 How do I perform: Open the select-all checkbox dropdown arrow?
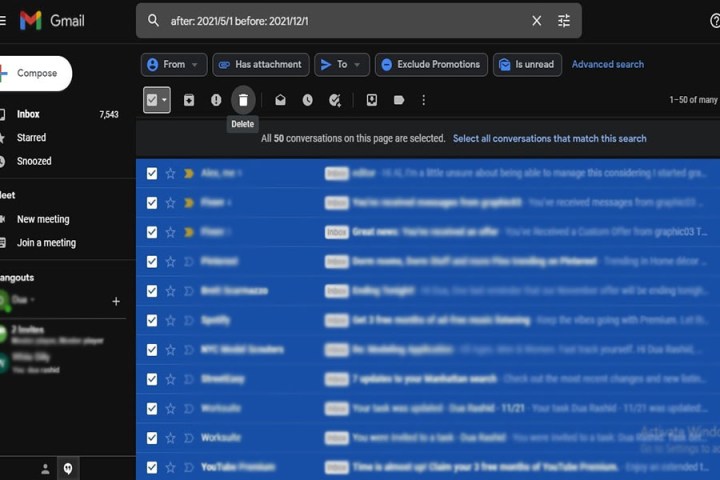point(165,100)
